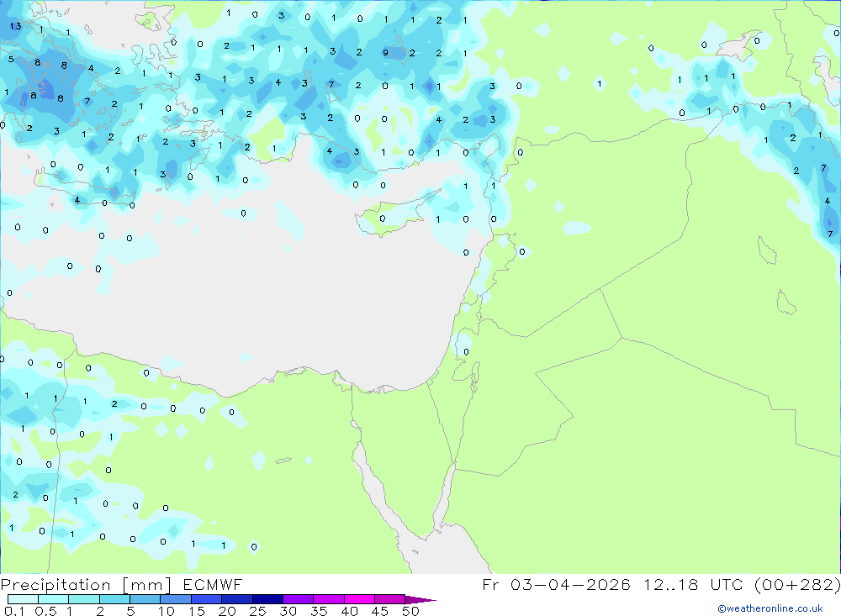Click the '(00+282)' forecast offset text
This screenshot has height=616, width=841.
point(798,584)
